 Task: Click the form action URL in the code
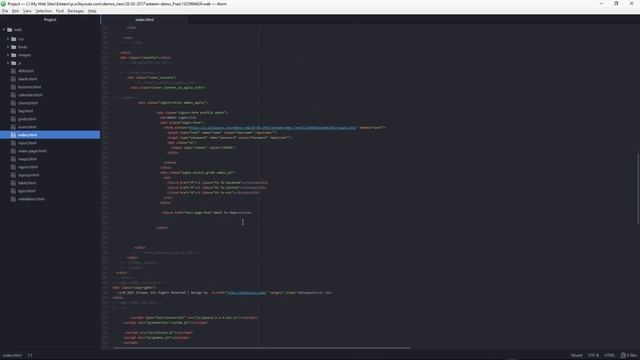click(272, 127)
